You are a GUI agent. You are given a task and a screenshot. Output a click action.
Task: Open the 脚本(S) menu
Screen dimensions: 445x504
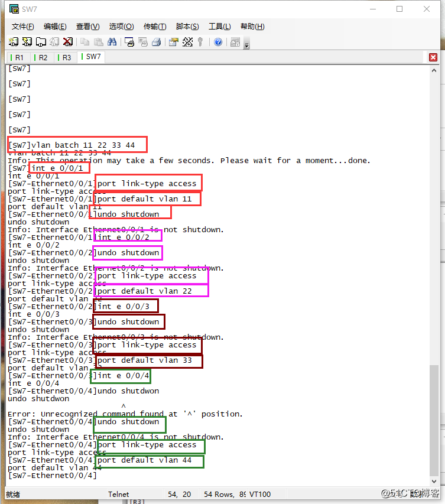point(187,27)
